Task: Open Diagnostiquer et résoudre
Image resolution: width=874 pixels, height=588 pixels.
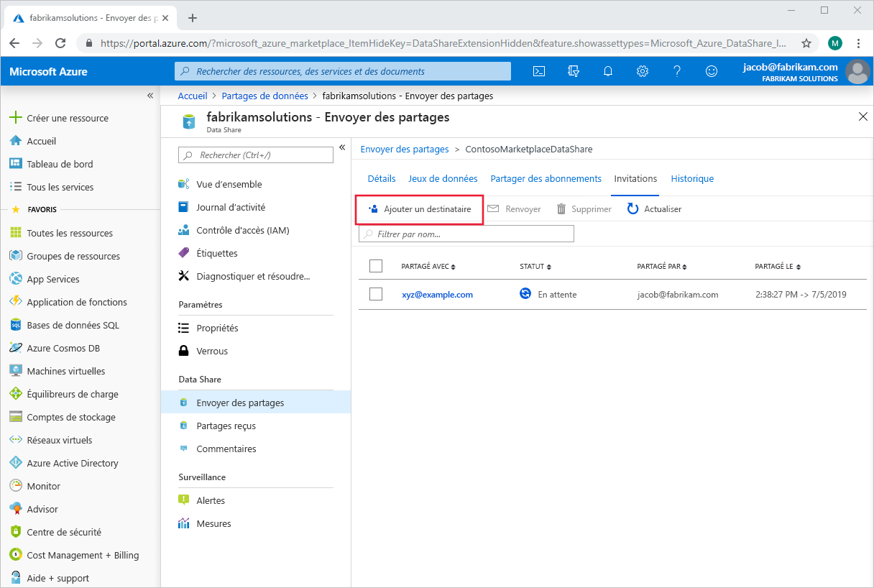Action: click(x=252, y=275)
